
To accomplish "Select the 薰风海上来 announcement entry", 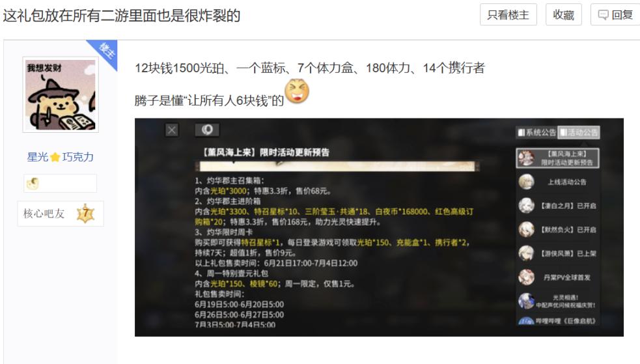I will tap(557, 158).
